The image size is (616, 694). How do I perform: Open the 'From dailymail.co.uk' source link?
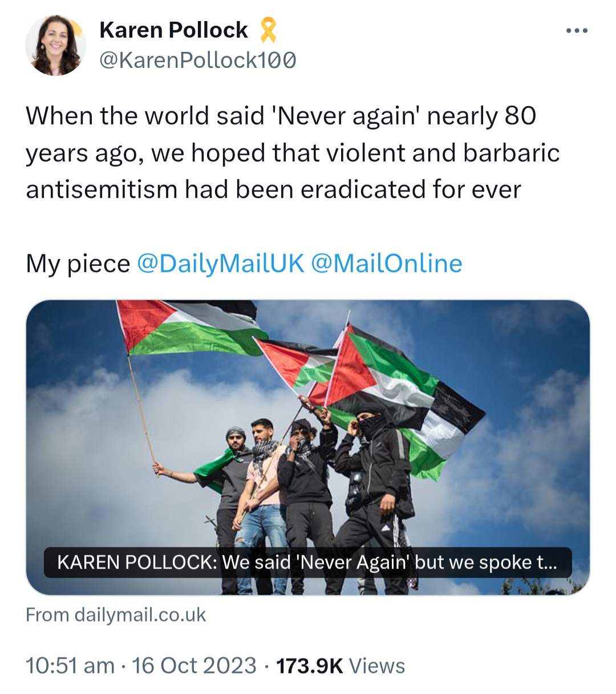tap(116, 615)
